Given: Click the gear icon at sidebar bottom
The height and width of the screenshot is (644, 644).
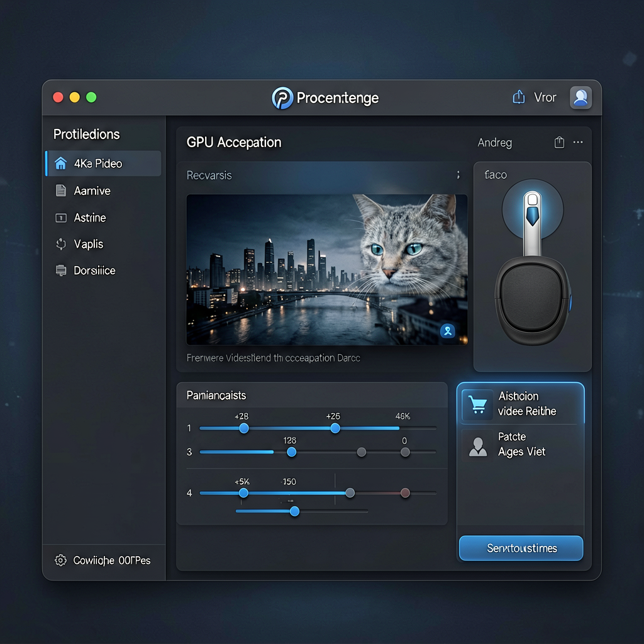Looking at the screenshot, I should pos(60,560).
